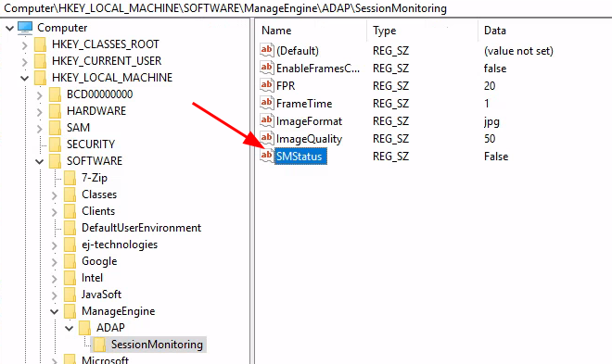
Task: Expand the Google key
Action: pos(55,262)
